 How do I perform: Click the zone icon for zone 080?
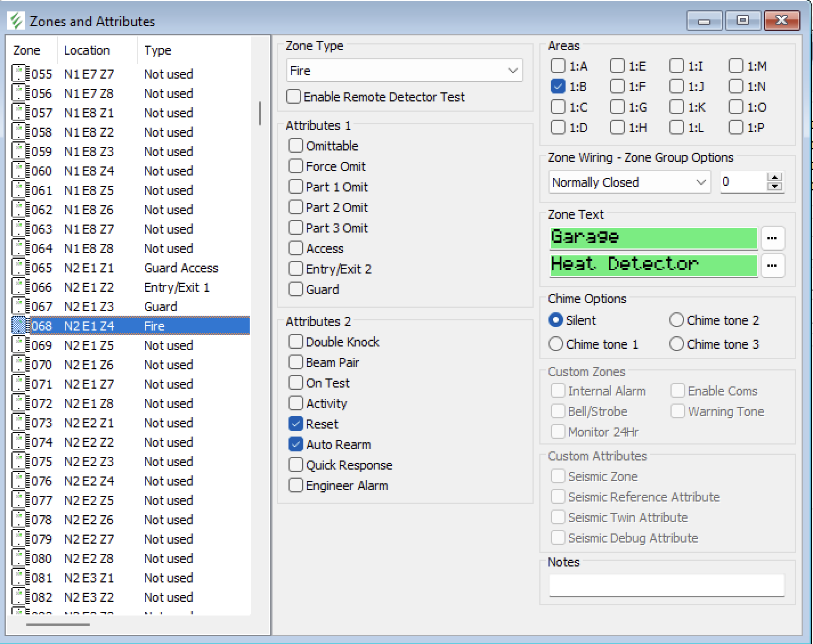tap(19, 559)
